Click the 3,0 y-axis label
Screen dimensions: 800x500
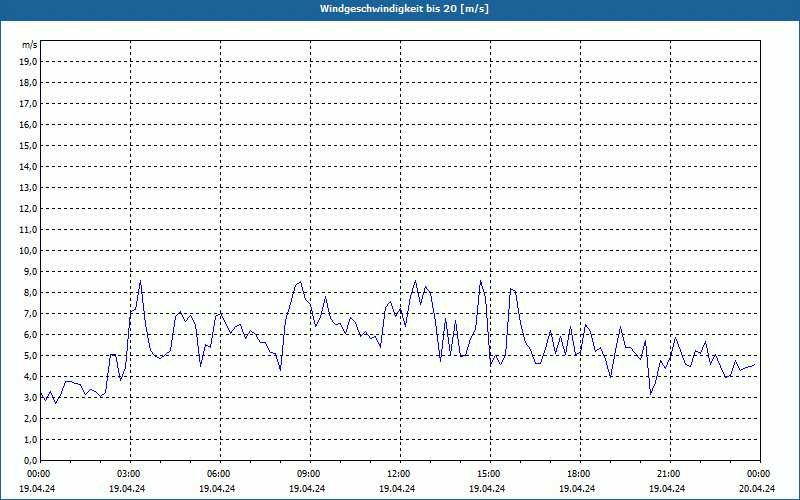point(31,397)
